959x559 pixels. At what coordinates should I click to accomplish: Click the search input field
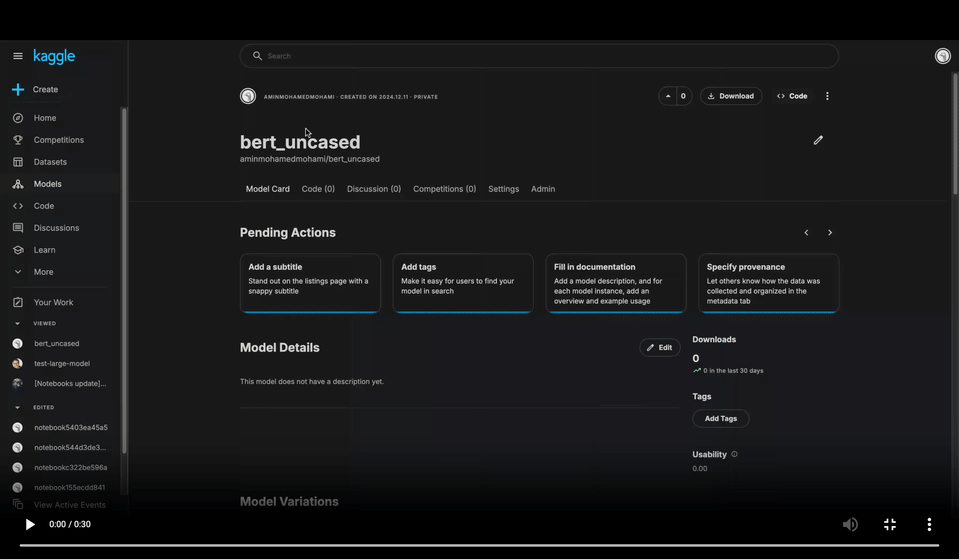(539, 56)
